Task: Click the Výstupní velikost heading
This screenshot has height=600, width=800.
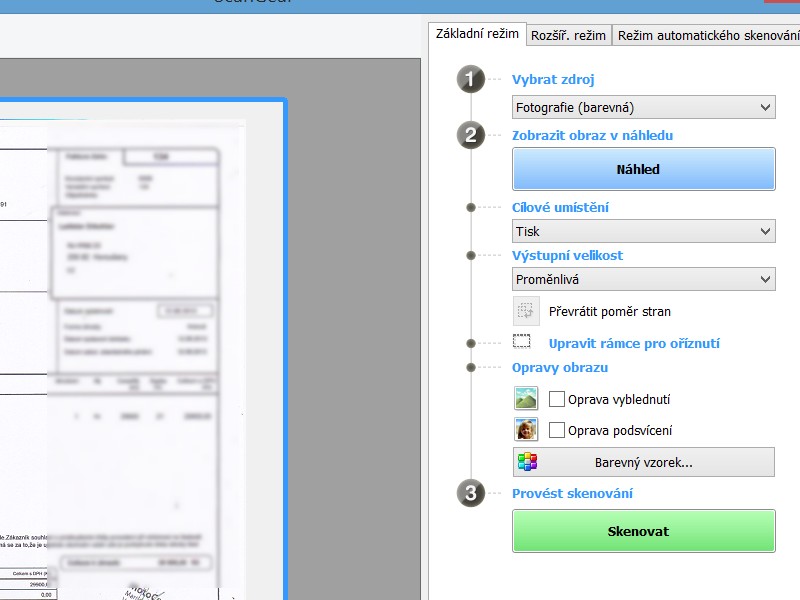Action: 567,256
